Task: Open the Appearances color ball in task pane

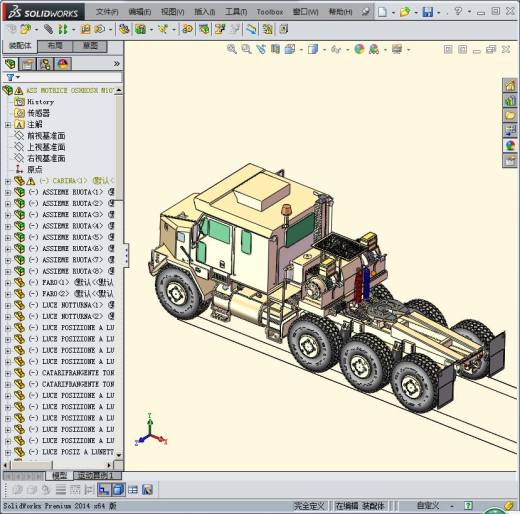Action: tap(510, 145)
